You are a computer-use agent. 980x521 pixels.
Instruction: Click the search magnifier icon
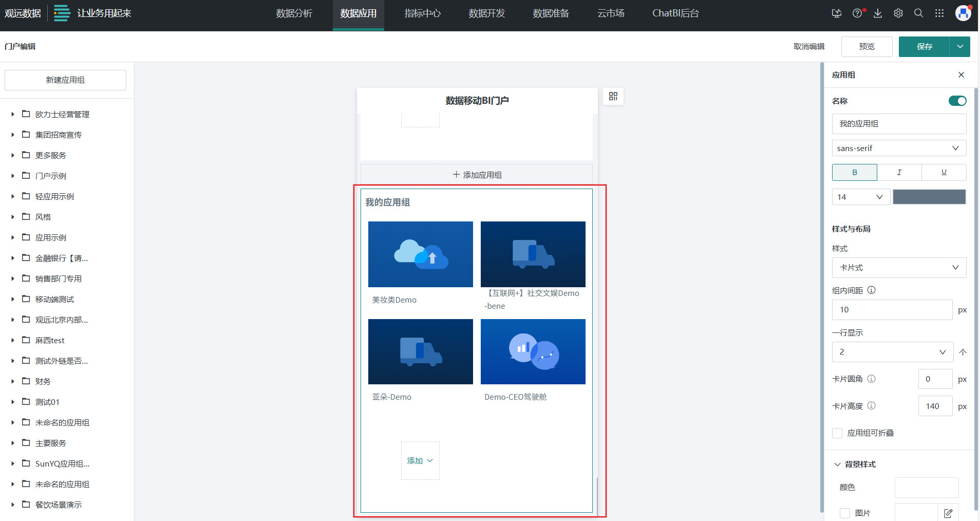919,13
